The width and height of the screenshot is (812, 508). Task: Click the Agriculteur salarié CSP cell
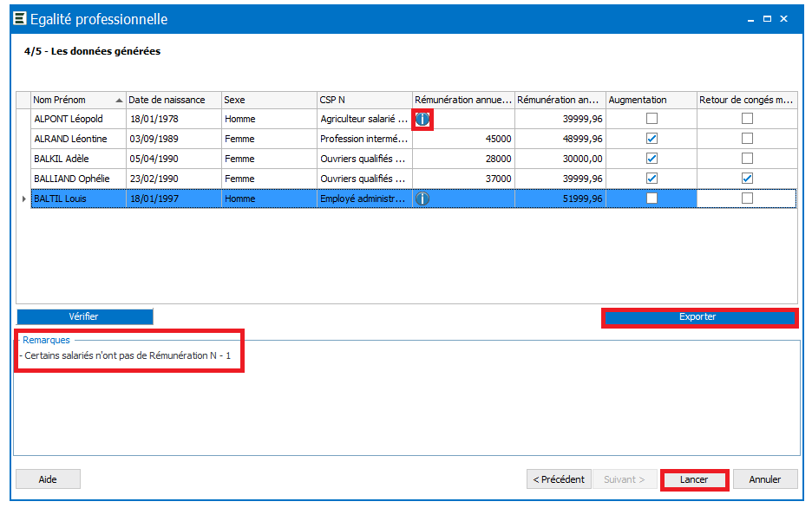364,119
